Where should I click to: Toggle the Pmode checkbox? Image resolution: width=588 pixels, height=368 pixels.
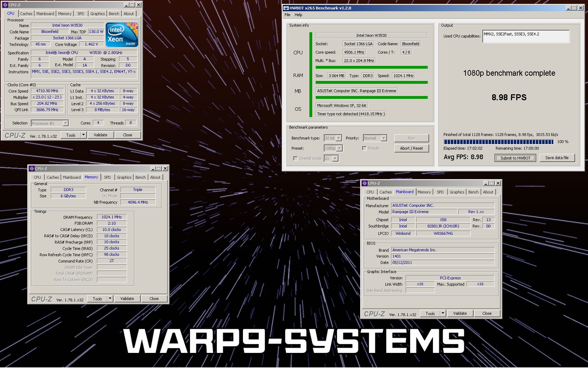[x=364, y=148]
